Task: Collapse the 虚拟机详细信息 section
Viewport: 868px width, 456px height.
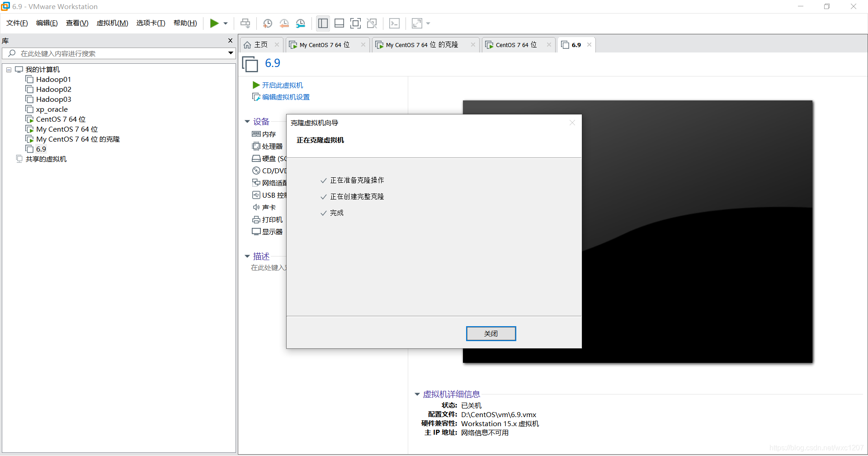Action: [417, 394]
